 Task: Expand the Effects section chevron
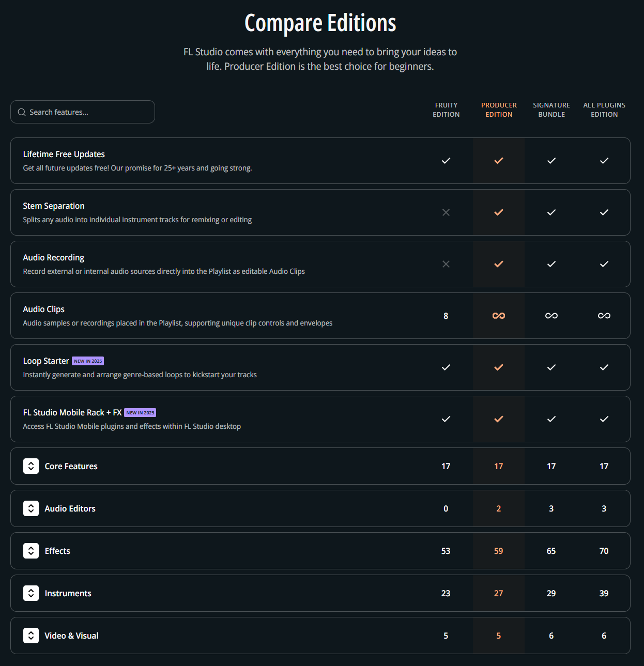pos(31,551)
